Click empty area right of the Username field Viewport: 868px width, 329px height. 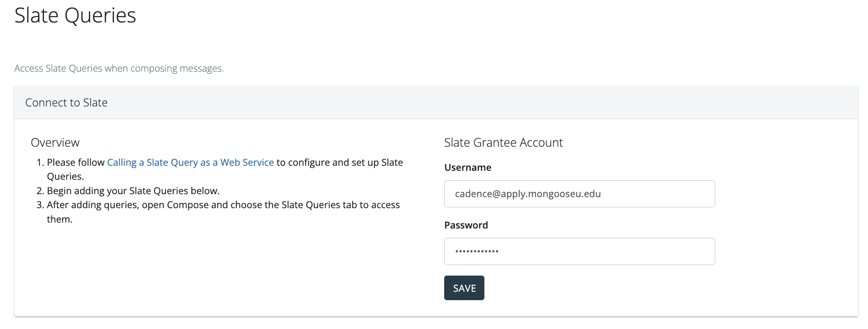tap(783, 194)
